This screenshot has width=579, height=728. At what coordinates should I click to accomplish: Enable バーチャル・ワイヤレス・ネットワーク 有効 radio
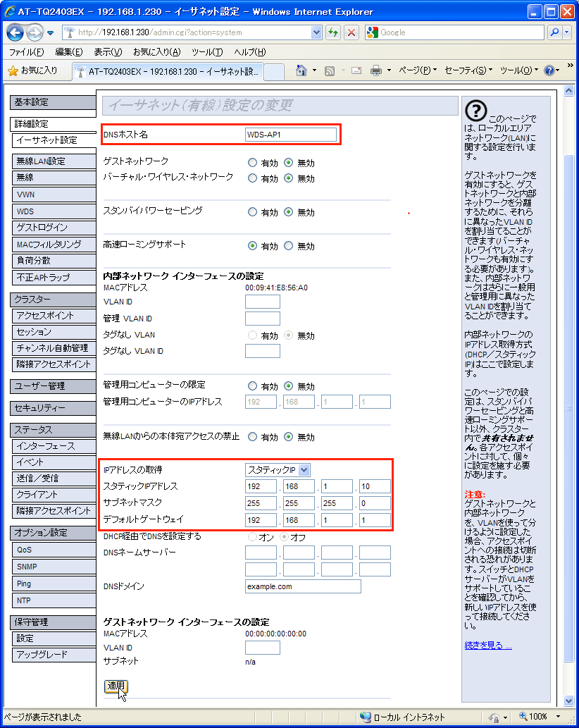252,178
